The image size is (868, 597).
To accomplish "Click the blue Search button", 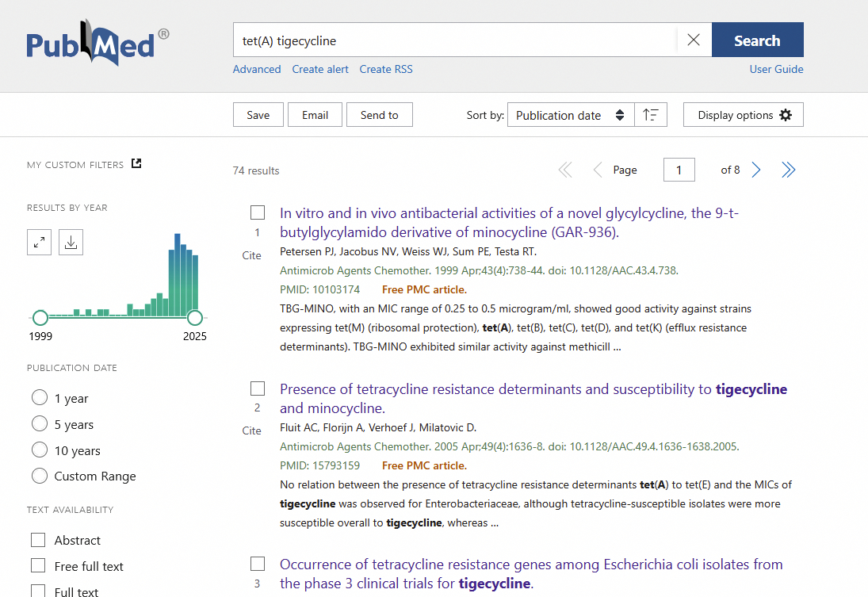I will click(x=757, y=40).
